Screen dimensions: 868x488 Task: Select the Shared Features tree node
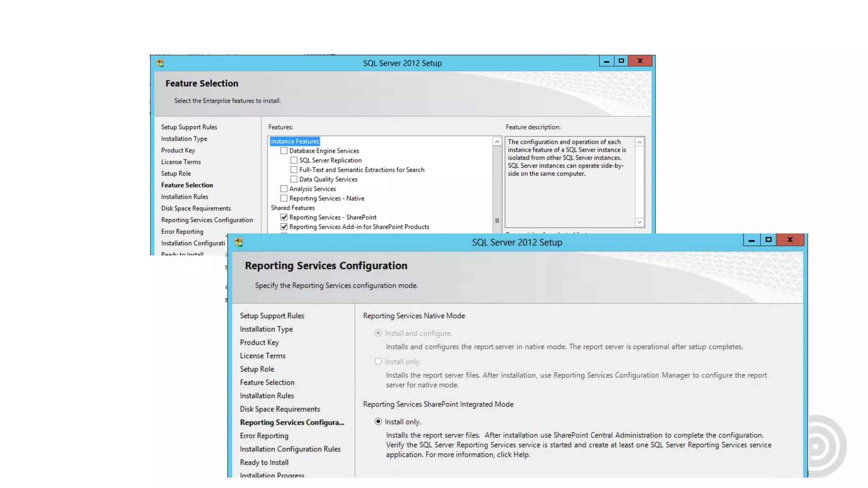tap(292, 208)
